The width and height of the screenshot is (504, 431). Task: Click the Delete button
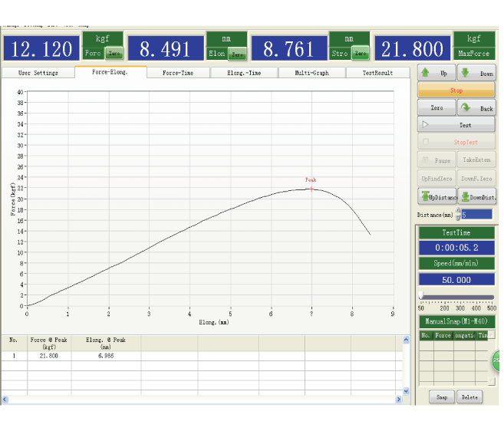point(469,397)
